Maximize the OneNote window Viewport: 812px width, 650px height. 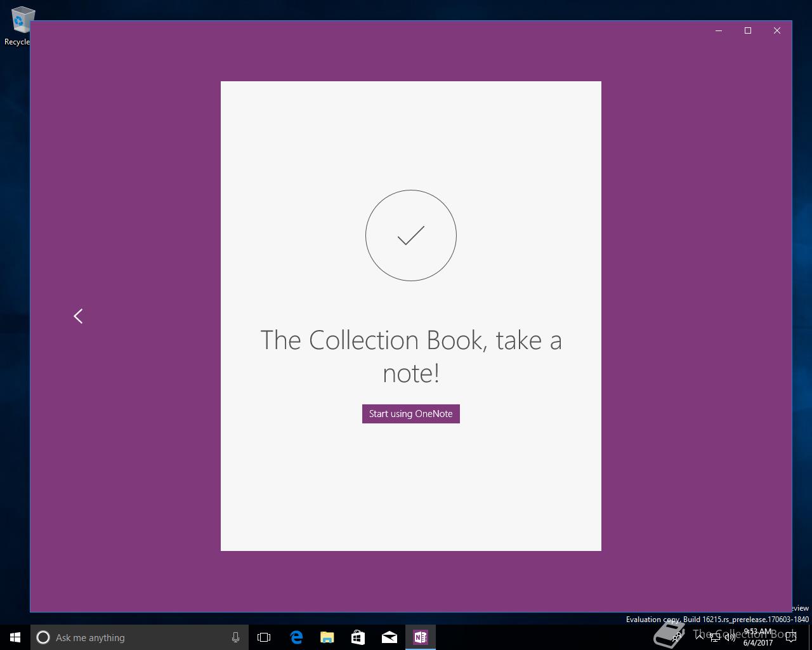(748, 30)
